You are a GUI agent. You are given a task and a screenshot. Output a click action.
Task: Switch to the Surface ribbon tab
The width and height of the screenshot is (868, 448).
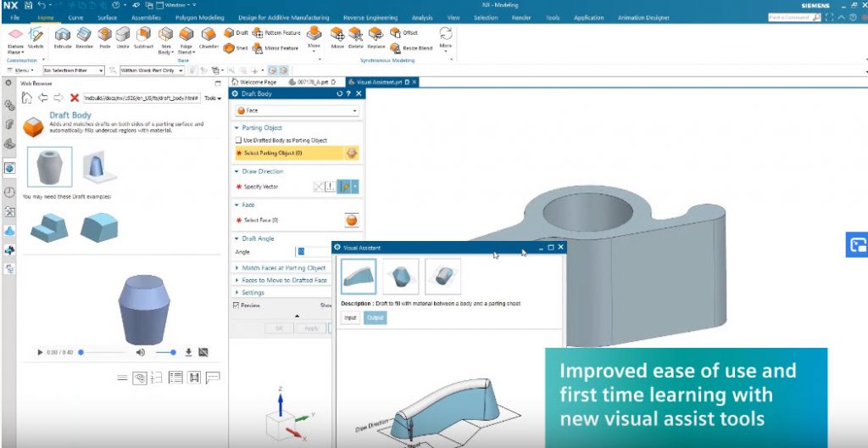(108, 17)
